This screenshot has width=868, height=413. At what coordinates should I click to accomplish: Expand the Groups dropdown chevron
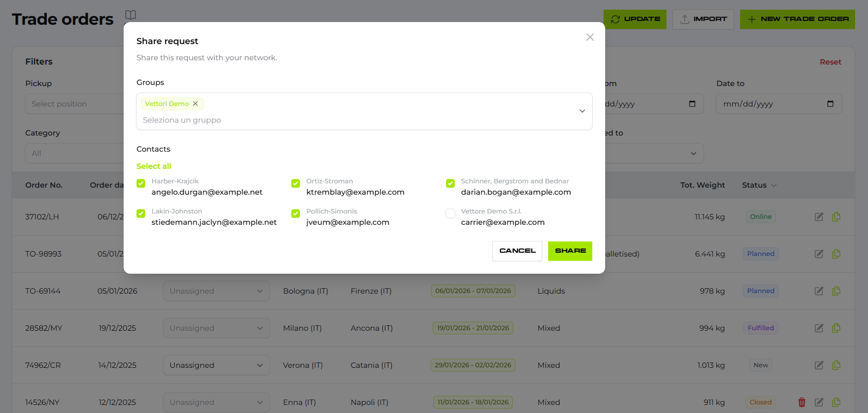tap(582, 111)
